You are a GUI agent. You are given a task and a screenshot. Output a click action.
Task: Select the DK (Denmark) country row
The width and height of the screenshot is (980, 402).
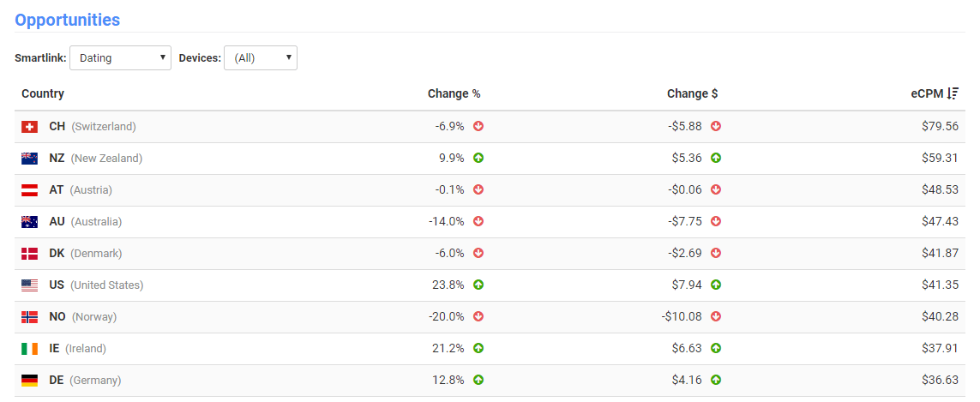click(490, 253)
